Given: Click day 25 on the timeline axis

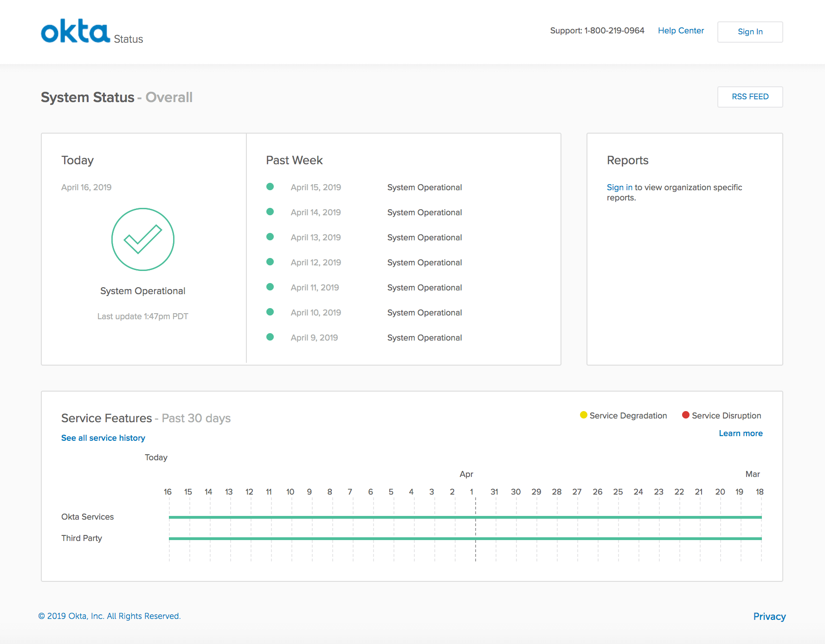Looking at the screenshot, I should [x=618, y=492].
